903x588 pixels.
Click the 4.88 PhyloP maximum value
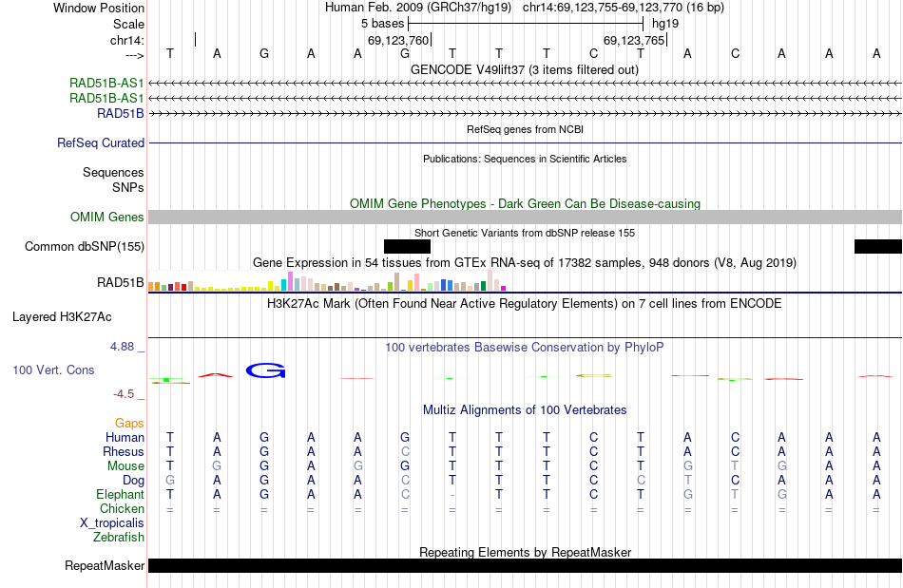122,347
